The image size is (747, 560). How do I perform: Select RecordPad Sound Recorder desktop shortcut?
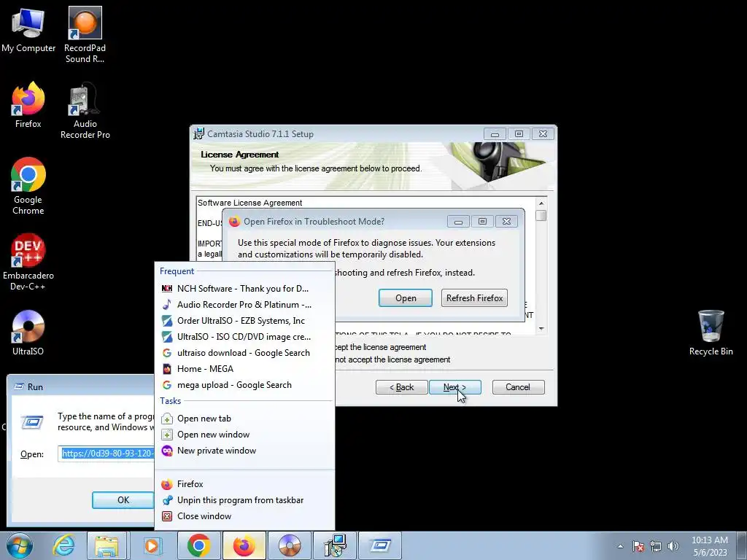85,34
